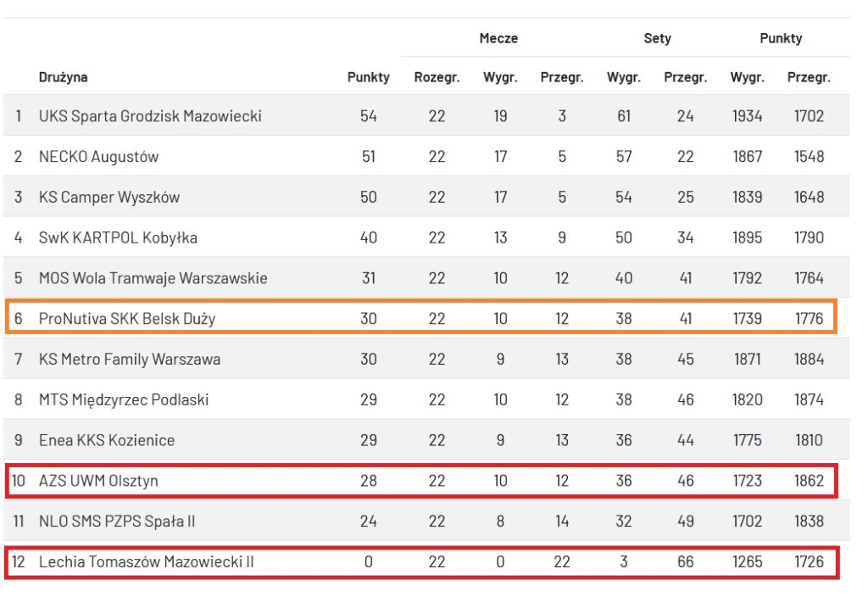This screenshot has width=868, height=597.
Task: Click MTS Międzyrzec Podlaski team name
Action: tap(124, 400)
